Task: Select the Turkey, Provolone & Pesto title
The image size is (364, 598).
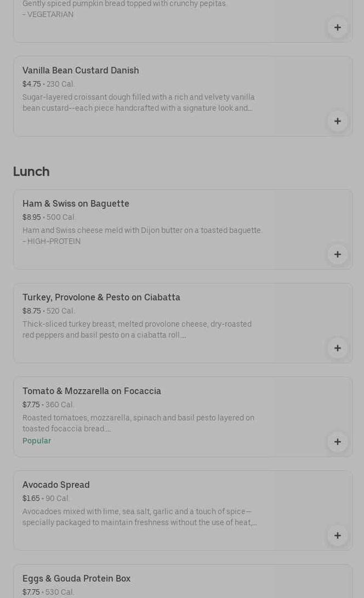Action: pyautogui.click(x=101, y=298)
